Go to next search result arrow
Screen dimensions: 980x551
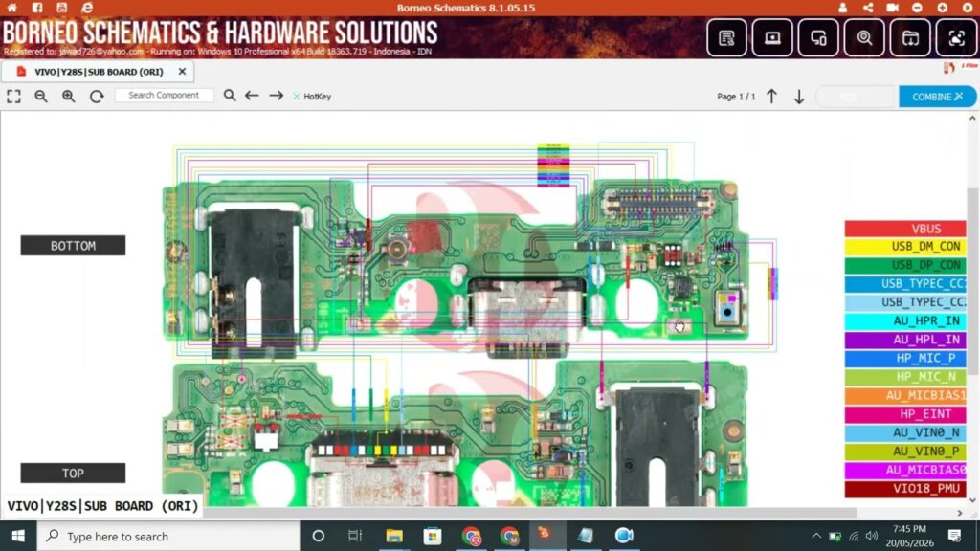pyautogui.click(x=277, y=96)
